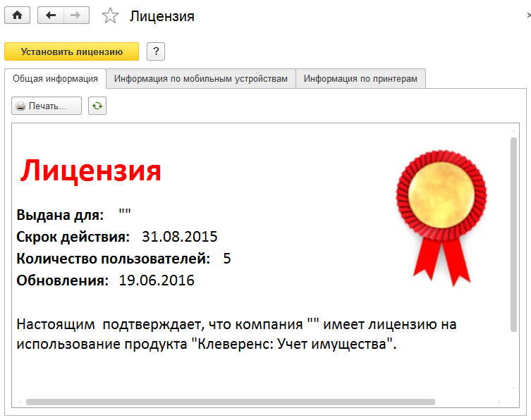Click the Обновления: label
The height and width of the screenshot is (420, 531).
click(x=63, y=280)
